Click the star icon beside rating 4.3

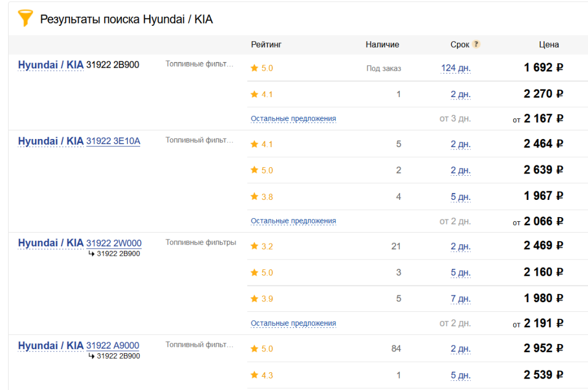pyautogui.click(x=254, y=376)
